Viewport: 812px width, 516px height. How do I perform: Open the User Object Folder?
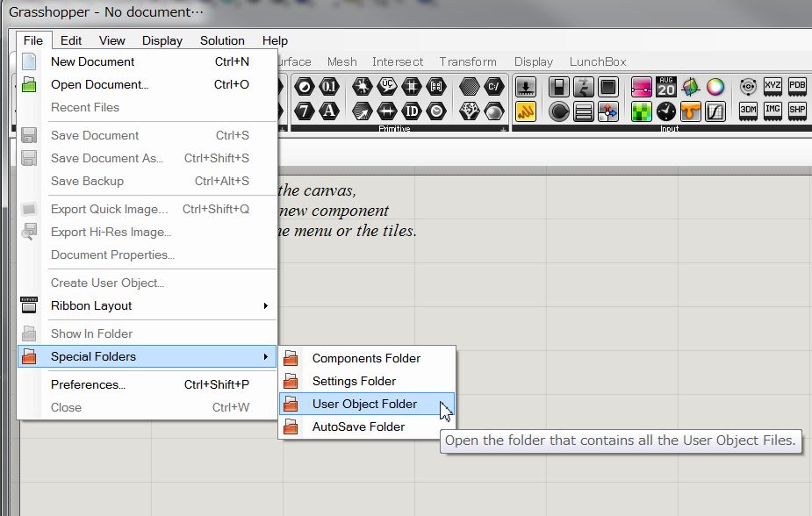[x=367, y=404]
